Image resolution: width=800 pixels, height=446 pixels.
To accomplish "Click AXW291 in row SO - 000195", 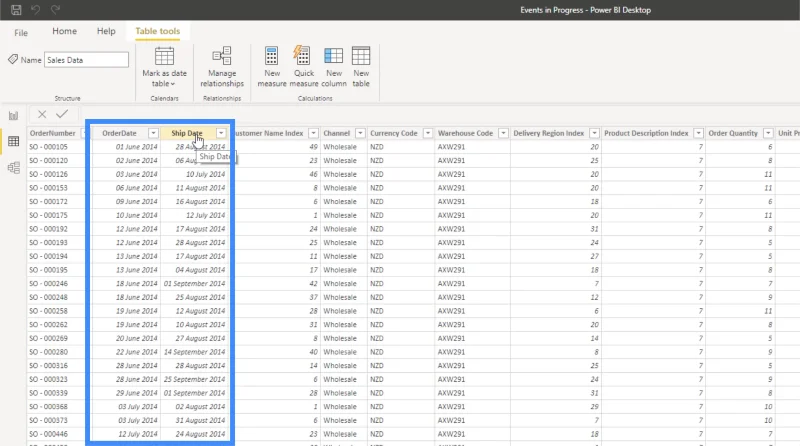I will [452, 270].
